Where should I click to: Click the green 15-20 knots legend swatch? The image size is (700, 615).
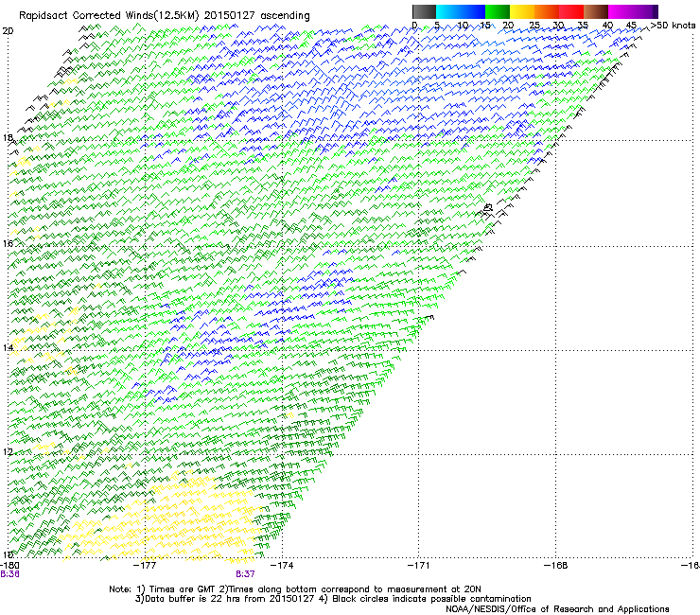[498, 11]
